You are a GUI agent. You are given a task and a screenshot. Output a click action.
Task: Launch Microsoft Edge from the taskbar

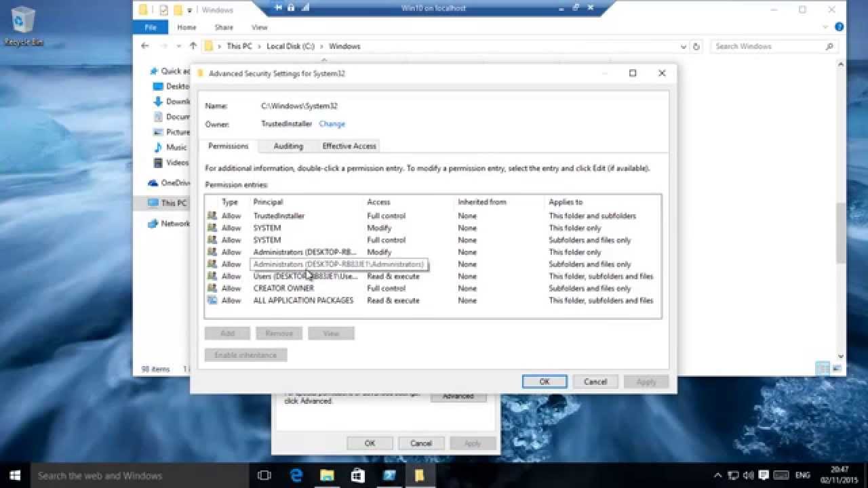[x=296, y=476]
